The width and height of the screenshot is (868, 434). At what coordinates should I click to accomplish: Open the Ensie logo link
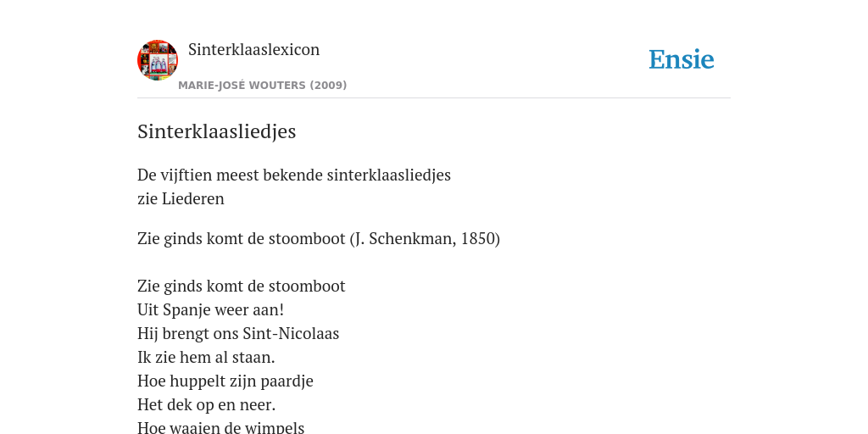[x=682, y=59]
